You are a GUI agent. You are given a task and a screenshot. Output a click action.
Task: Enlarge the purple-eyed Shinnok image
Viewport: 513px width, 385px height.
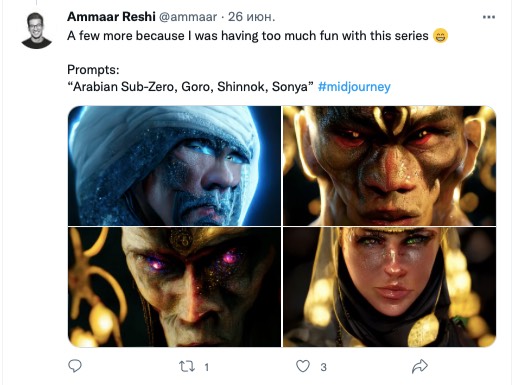[174, 287]
